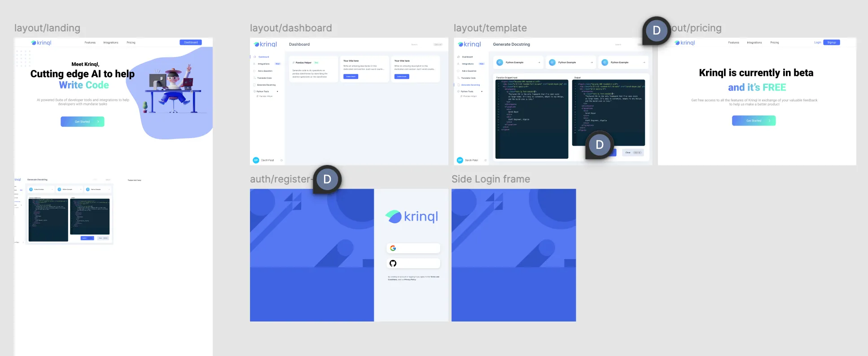Click the Signup button in the pricing frame
868x356 pixels.
point(832,43)
